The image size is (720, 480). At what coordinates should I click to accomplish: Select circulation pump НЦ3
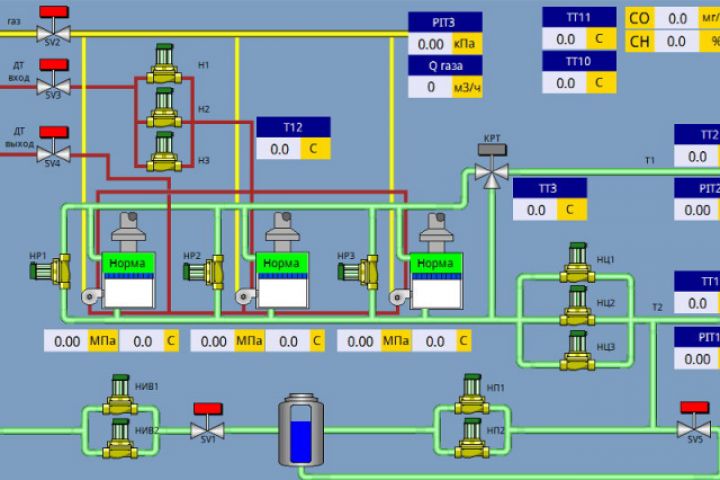pos(577,350)
